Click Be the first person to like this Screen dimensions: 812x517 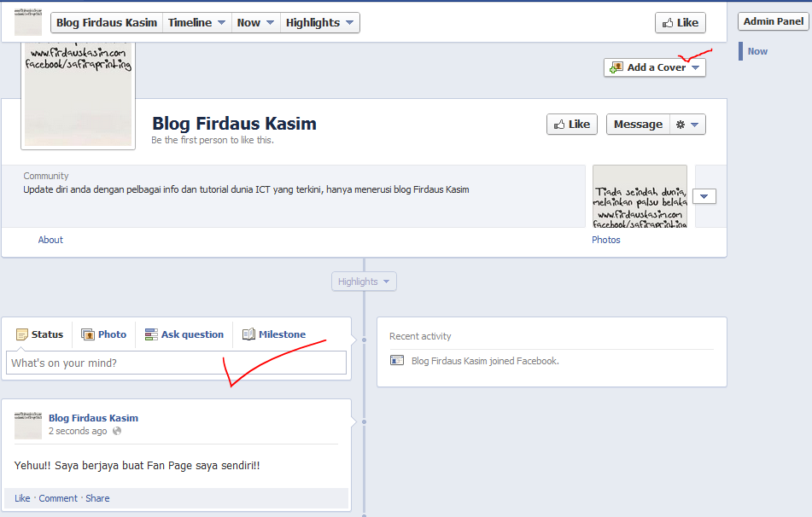pos(213,140)
